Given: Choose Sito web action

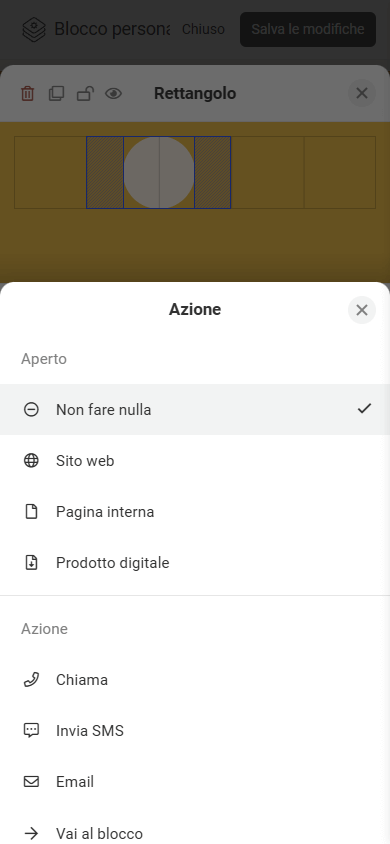Looking at the screenshot, I should click(x=195, y=461).
